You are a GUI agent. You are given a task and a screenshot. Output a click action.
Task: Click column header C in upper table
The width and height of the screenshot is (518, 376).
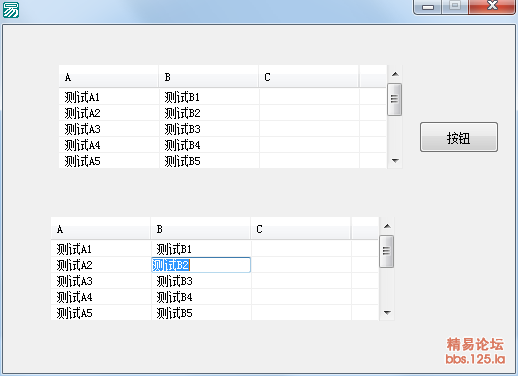point(309,77)
